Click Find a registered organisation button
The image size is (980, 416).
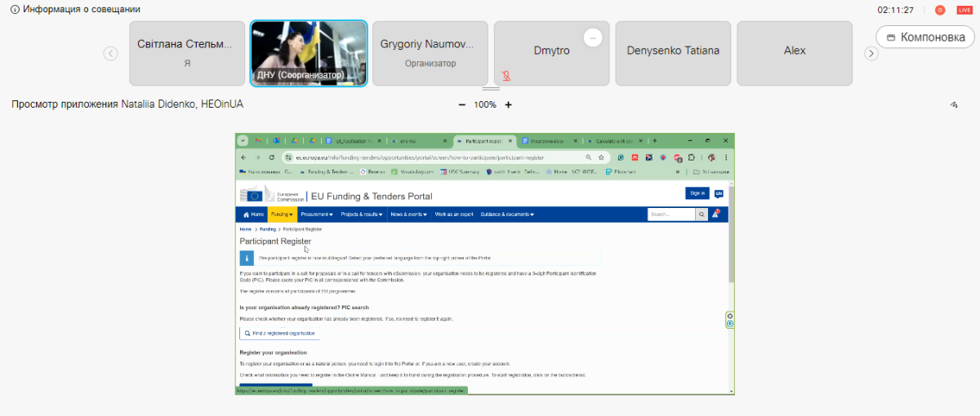278,334
